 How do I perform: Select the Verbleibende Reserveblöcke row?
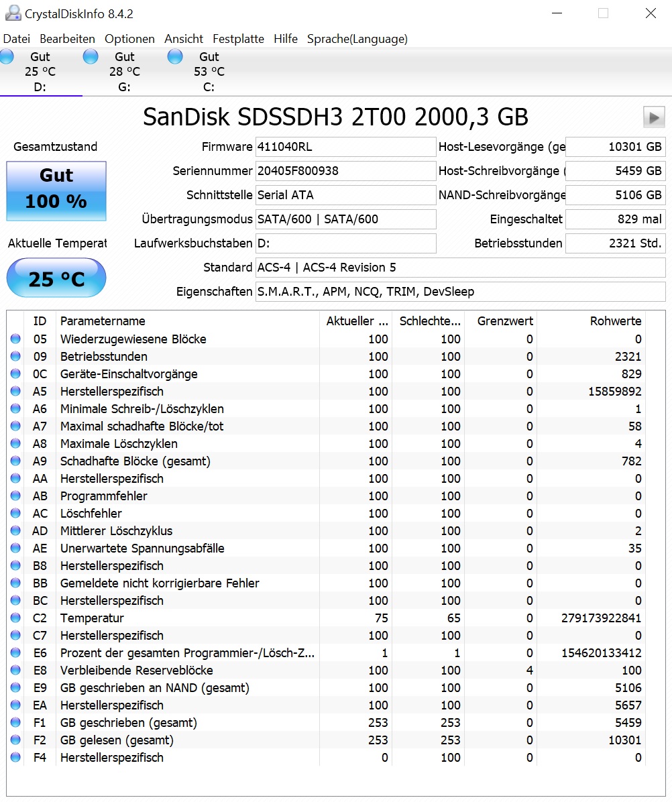[327, 669]
